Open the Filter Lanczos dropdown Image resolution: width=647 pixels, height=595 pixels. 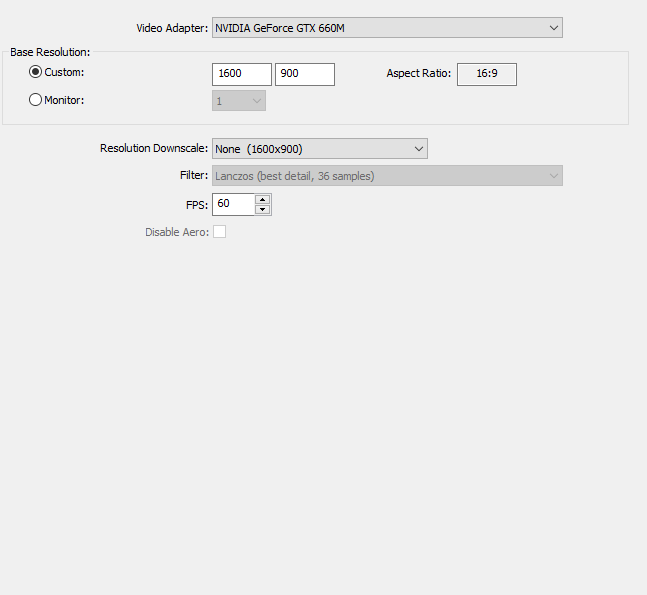pyautogui.click(x=387, y=176)
